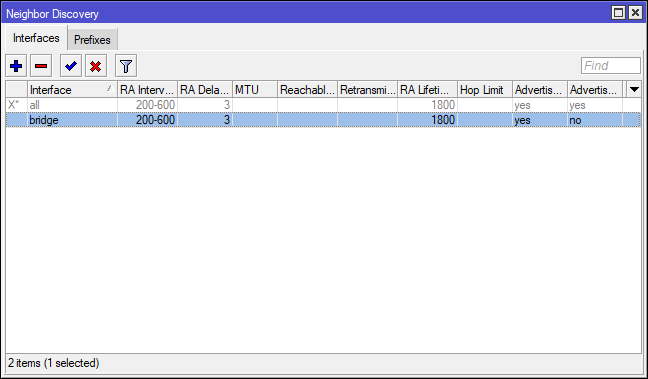Sort by the MTU column header
Image resolution: width=648 pixels, height=379 pixels.
(255, 90)
